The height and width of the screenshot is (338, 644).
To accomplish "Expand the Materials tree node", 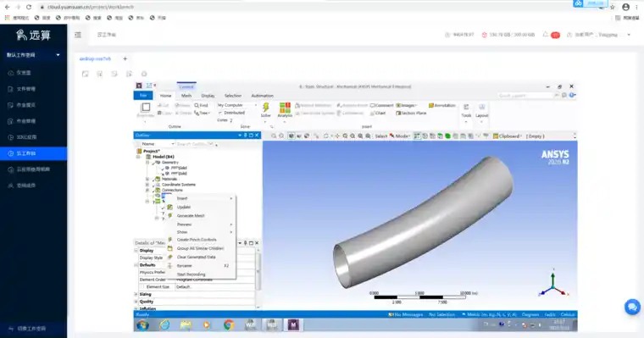I will pyautogui.click(x=147, y=179).
